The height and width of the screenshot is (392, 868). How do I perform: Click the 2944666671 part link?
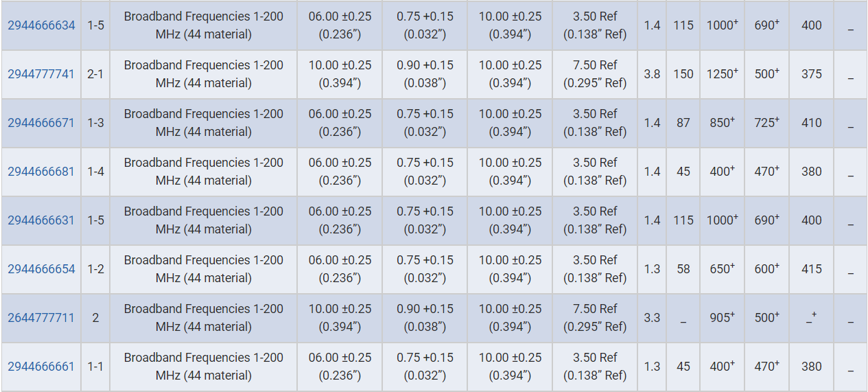coord(41,123)
